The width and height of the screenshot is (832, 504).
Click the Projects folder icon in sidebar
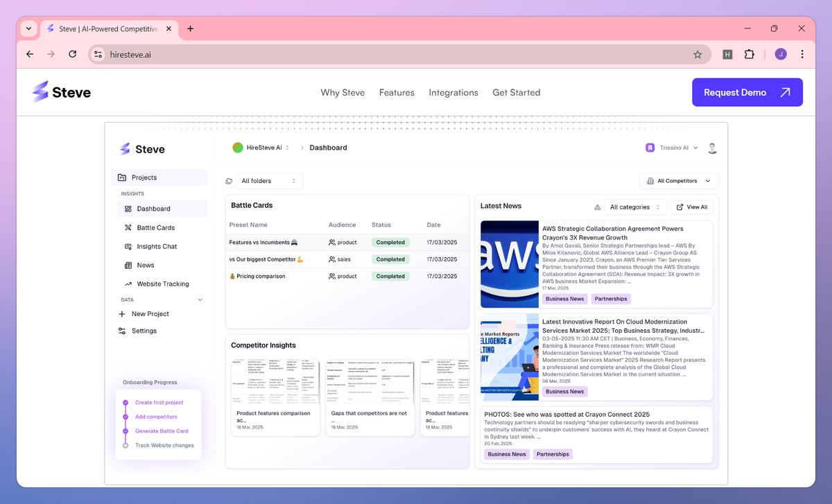(122, 177)
